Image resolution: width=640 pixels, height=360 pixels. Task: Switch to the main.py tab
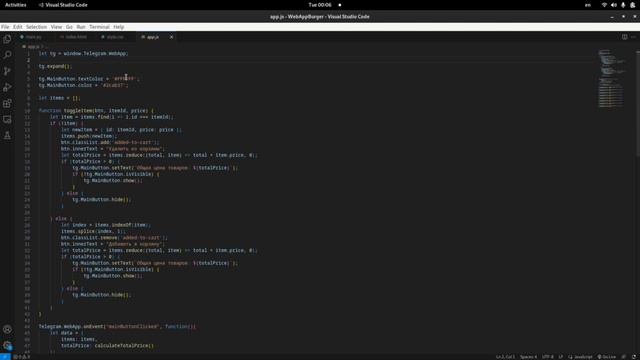tap(33, 37)
